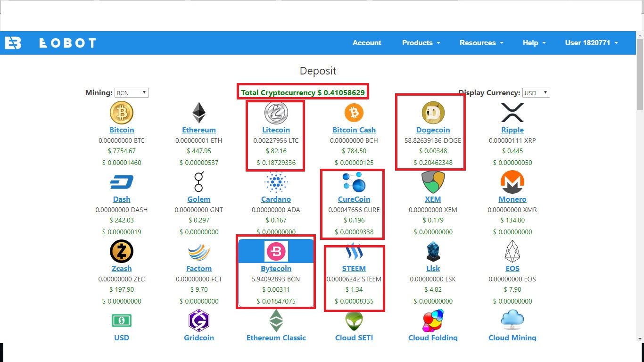This screenshot has width=644, height=362.
Task: Open the Golem deposit link
Action: [x=199, y=199]
